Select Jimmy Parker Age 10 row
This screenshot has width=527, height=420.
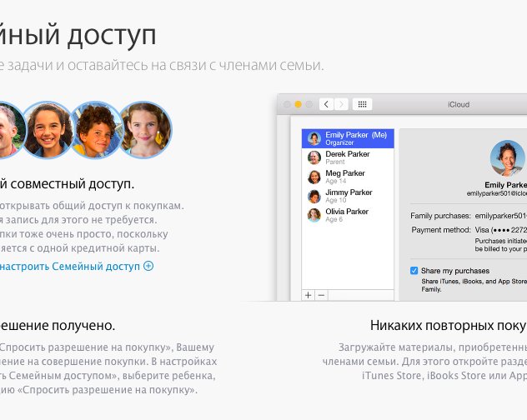348,196
